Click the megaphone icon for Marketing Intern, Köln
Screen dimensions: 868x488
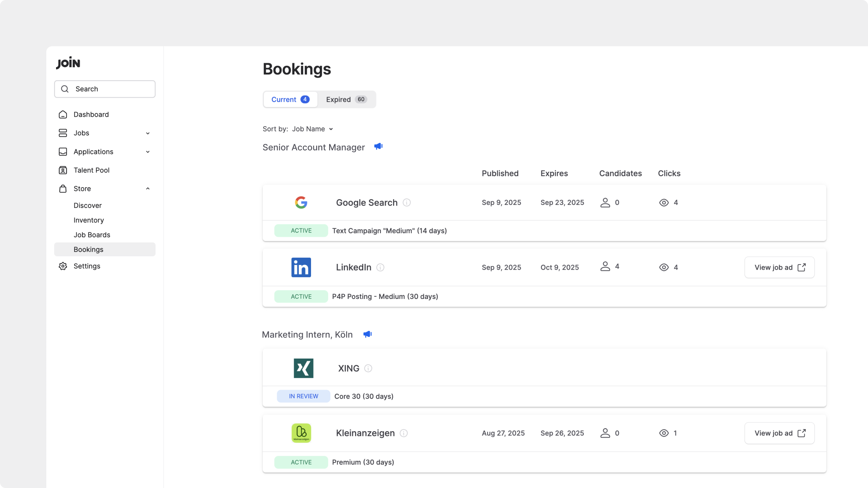[x=367, y=334]
